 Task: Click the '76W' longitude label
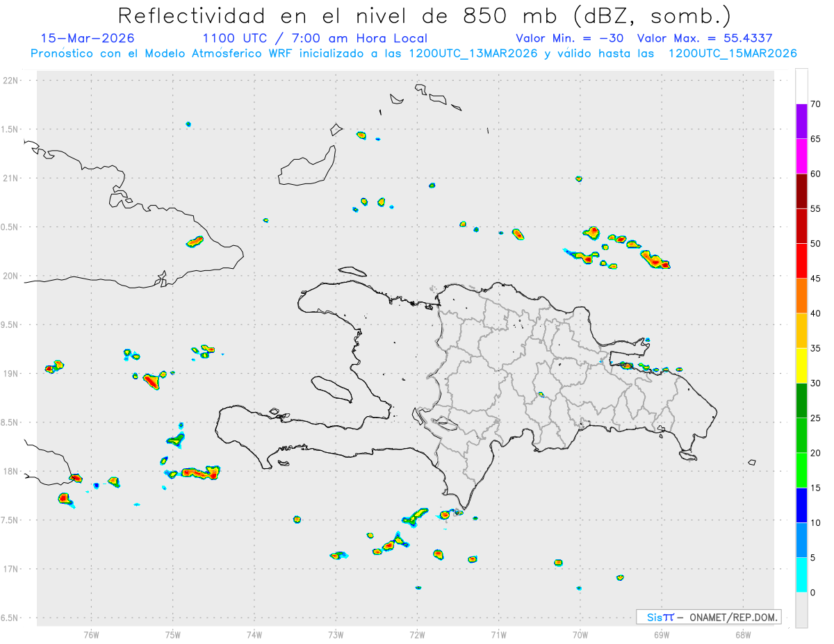pos(91,634)
